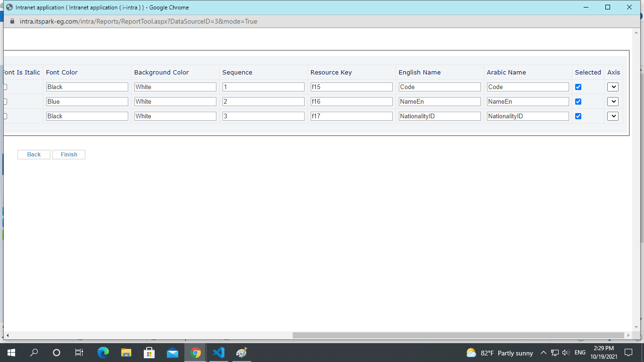Screen dimensions: 644x362
Task: Open clock showing 2:29 PM
Action: (x=603, y=353)
